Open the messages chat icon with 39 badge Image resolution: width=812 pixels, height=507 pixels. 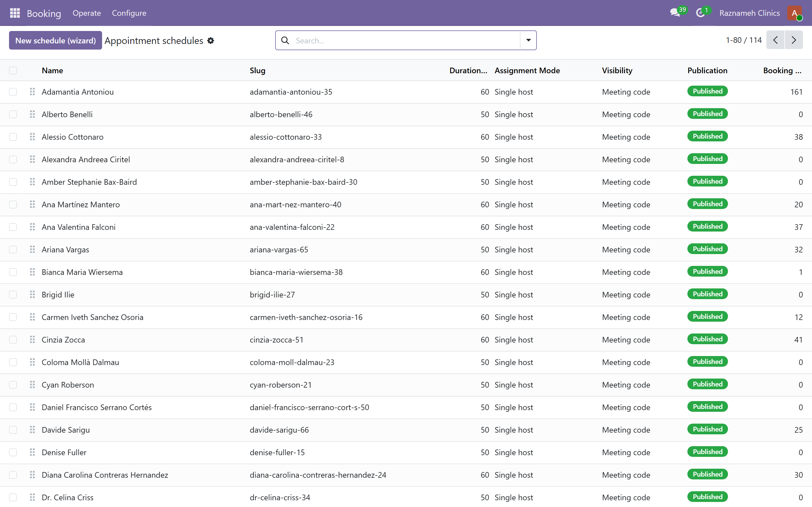[675, 13]
